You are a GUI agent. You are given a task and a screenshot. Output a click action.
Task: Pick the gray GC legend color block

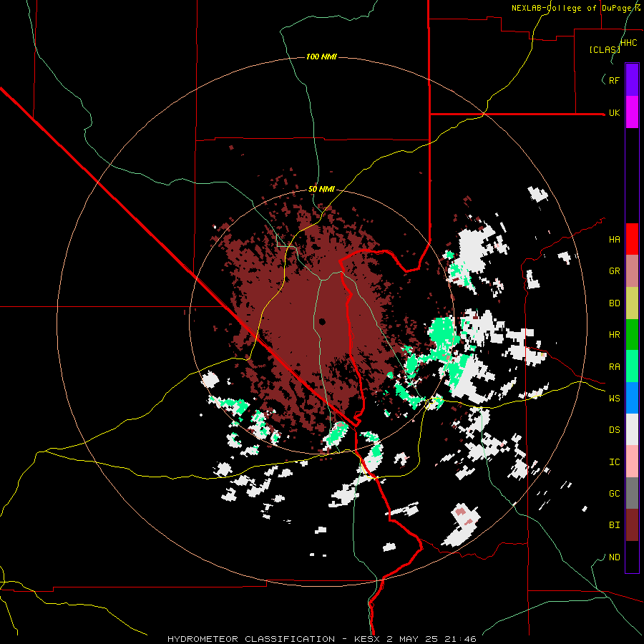pos(632,493)
